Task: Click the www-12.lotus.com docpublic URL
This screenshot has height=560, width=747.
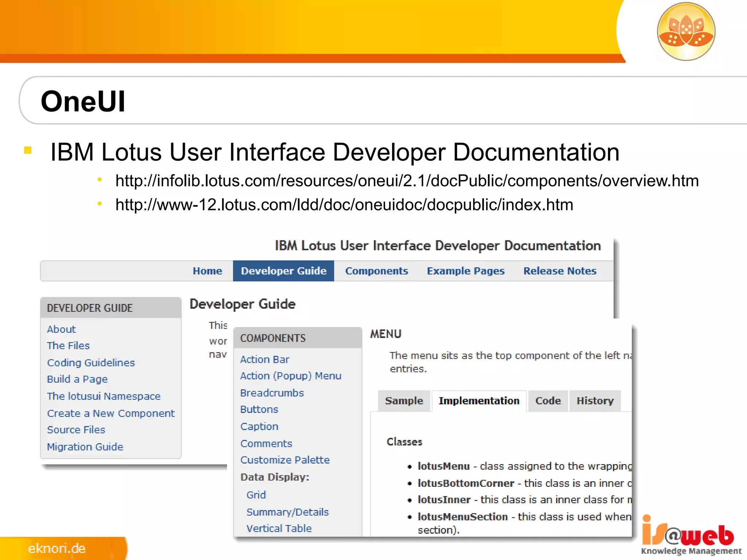Action: 344,205
